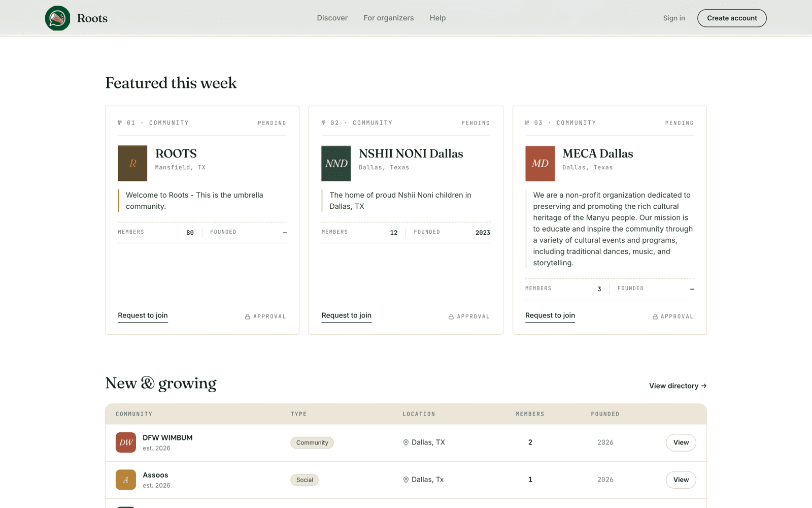Click the Mansfield, TX location text
Screen dimensions: 812x508
(180, 167)
